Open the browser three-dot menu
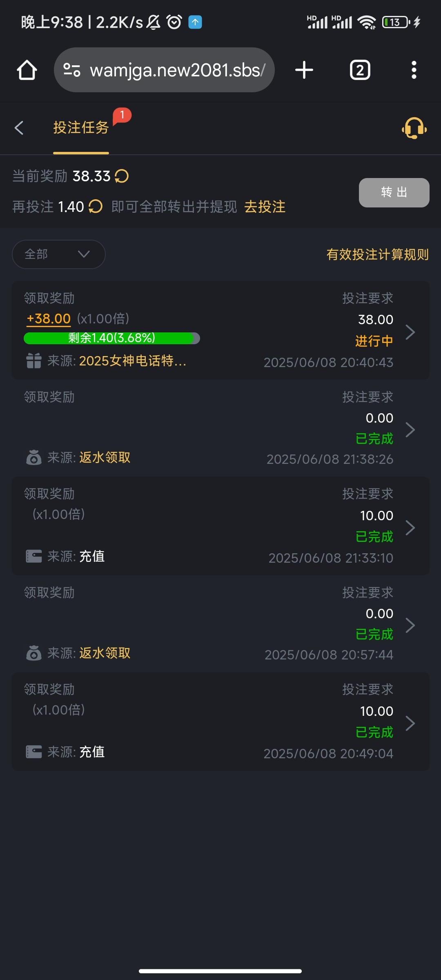The width and height of the screenshot is (441, 980). click(414, 70)
